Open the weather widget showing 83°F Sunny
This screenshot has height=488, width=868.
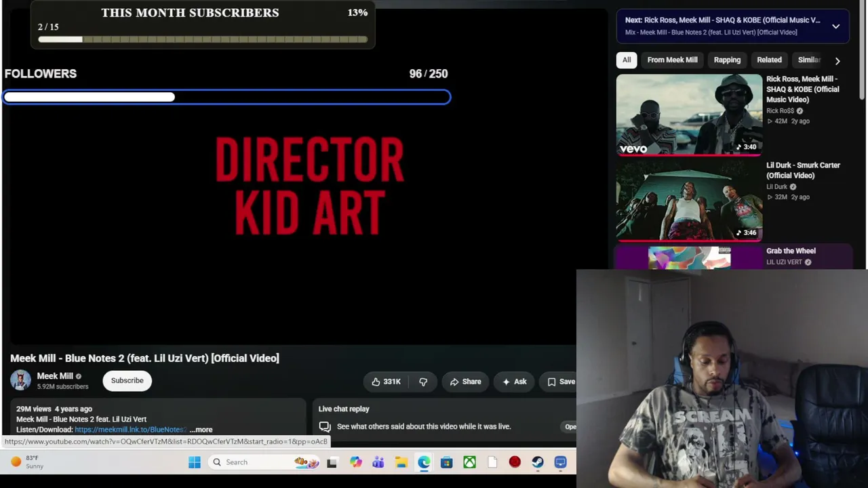(x=27, y=462)
